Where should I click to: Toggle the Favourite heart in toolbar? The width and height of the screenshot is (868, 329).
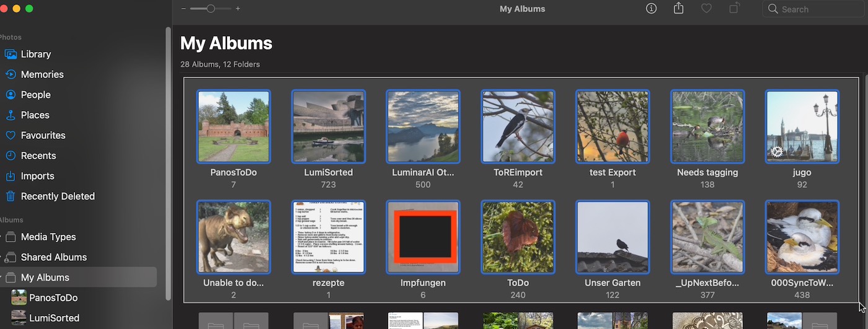[x=706, y=9]
